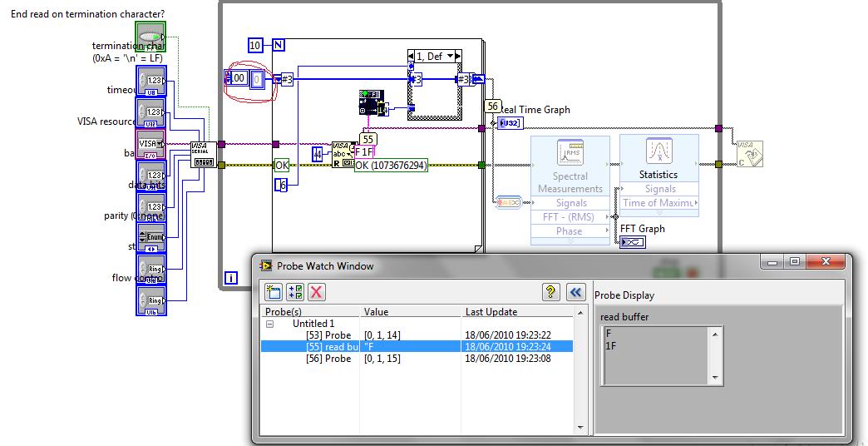Image resolution: width=868 pixels, height=446 pixels.
Task: Click read buffer scrollbar up arrow
Action: tap(715, 334)
